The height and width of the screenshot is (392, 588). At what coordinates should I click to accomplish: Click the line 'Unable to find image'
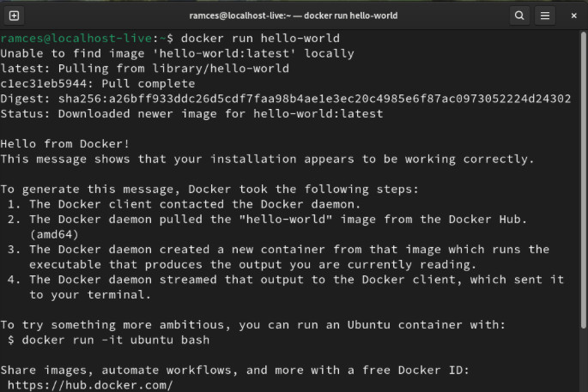(177, 53)
